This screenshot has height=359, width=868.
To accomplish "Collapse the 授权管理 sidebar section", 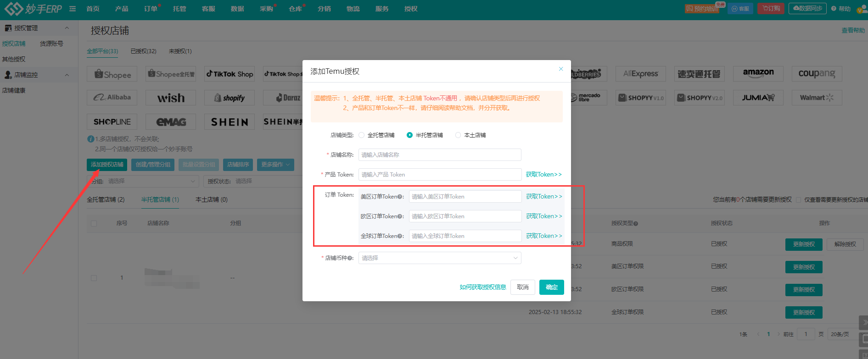I will click(67, 28).
